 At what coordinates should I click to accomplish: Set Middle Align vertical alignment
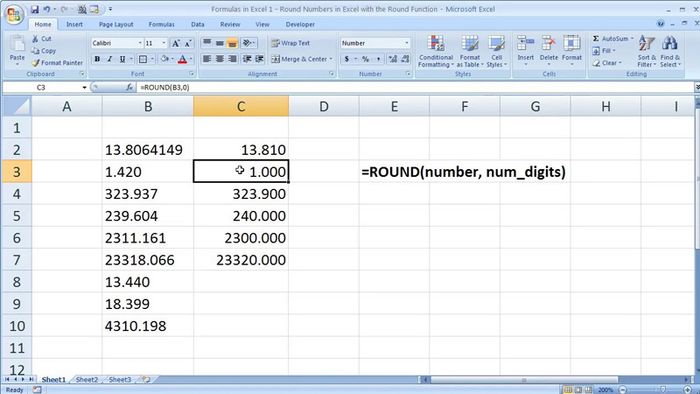point(220,43)
